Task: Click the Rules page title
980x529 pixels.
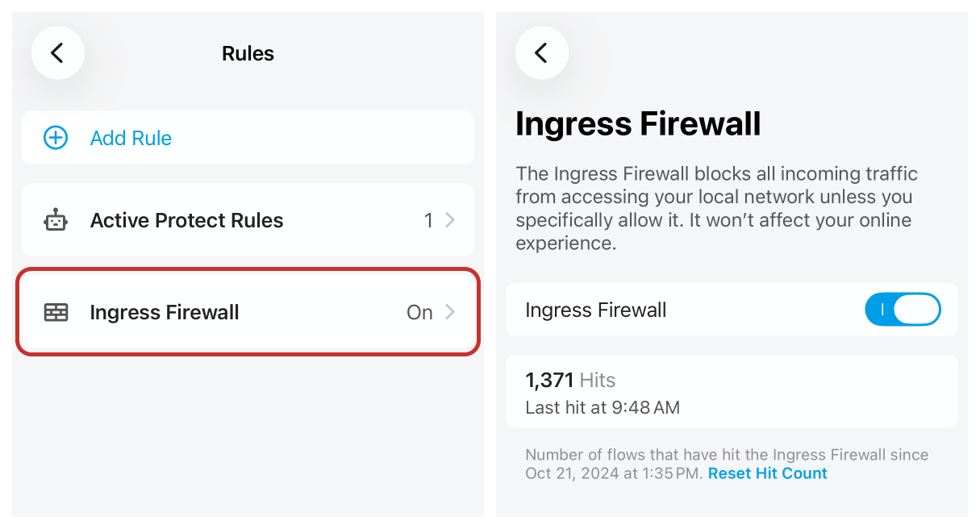Action: click(x=248, y=53)
